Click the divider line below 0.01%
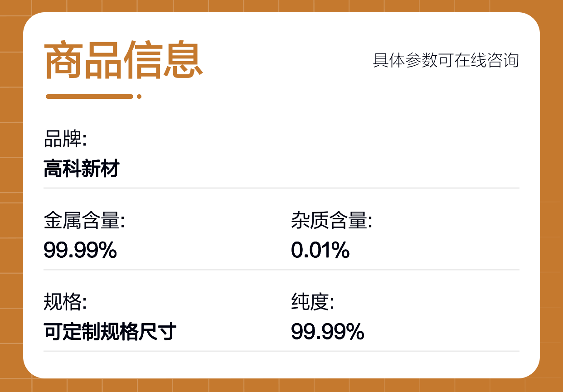 pyautogui.click(x=281, y=269)
